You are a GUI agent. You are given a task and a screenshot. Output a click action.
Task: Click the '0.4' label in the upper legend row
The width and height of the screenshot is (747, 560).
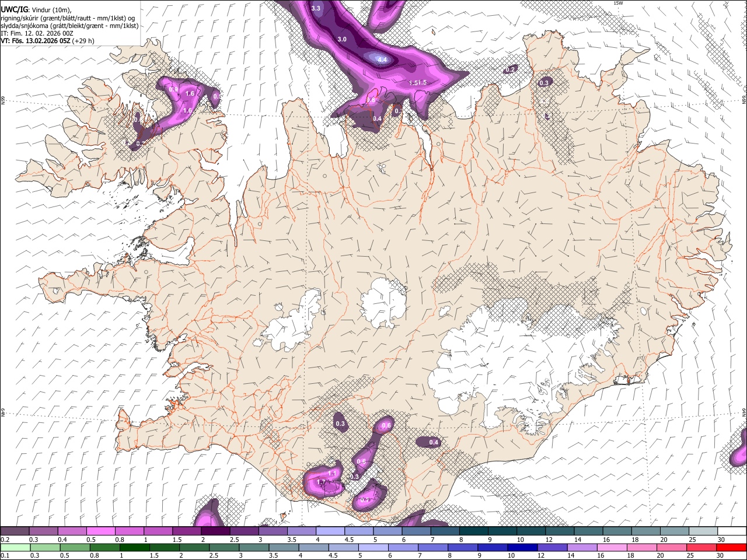tap(62, 540)
